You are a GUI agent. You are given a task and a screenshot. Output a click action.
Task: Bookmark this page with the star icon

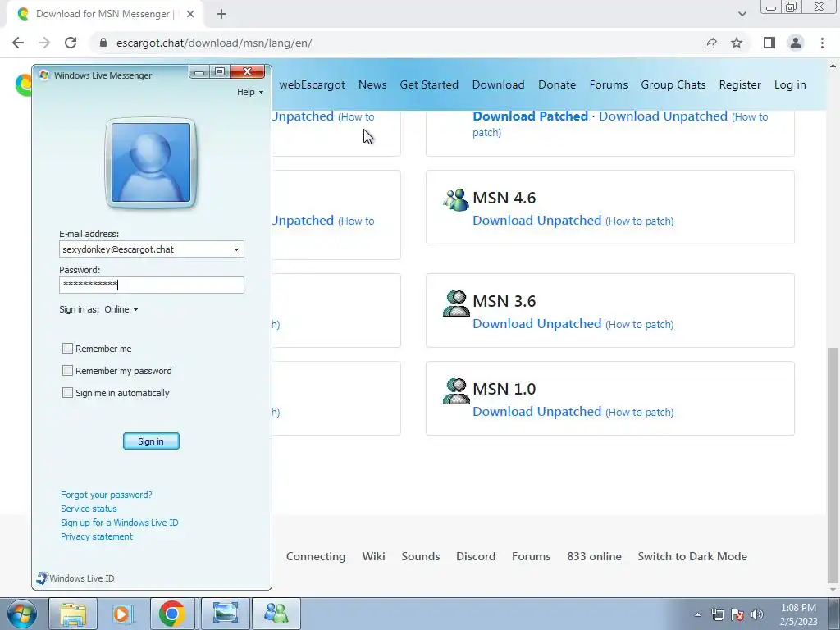[737, 43]
